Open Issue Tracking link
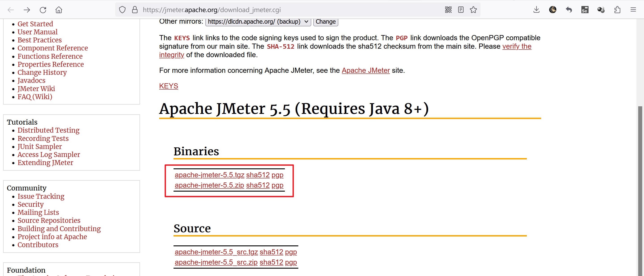The height and width of the screenshot is (276, 644). point(41,197)
